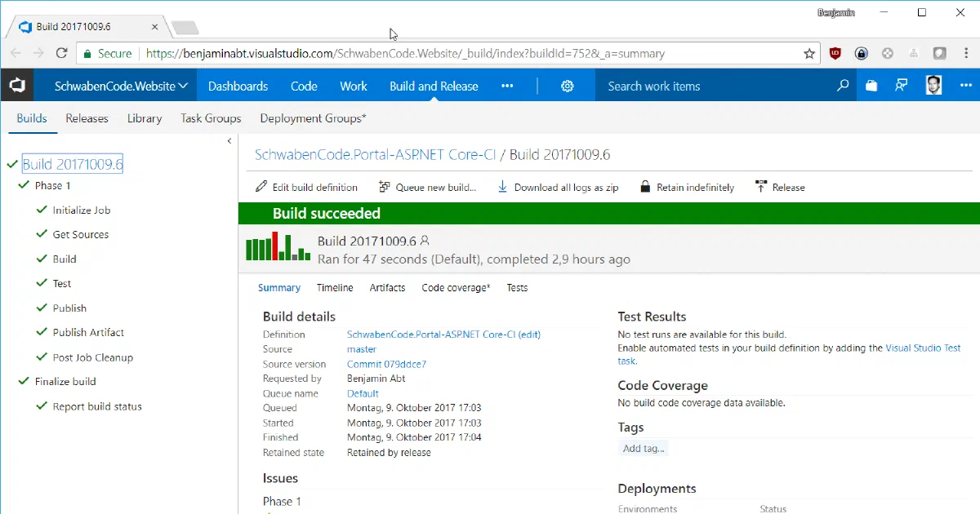This screenshot has height=514, width=980.
Task: Open the Chrome menu three dots
Action: click(966, 53)
